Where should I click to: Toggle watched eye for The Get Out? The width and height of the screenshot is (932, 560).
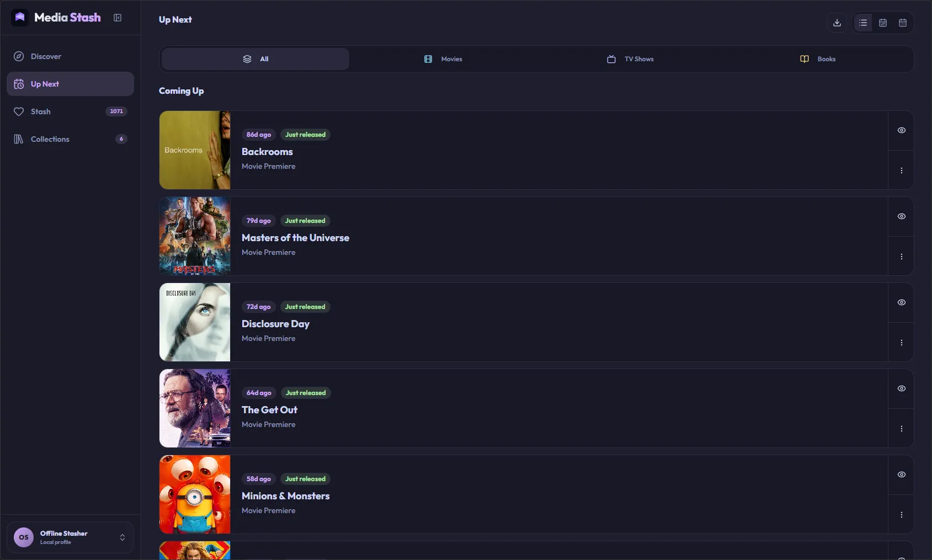pyautogui.click(x=901, y=388)
